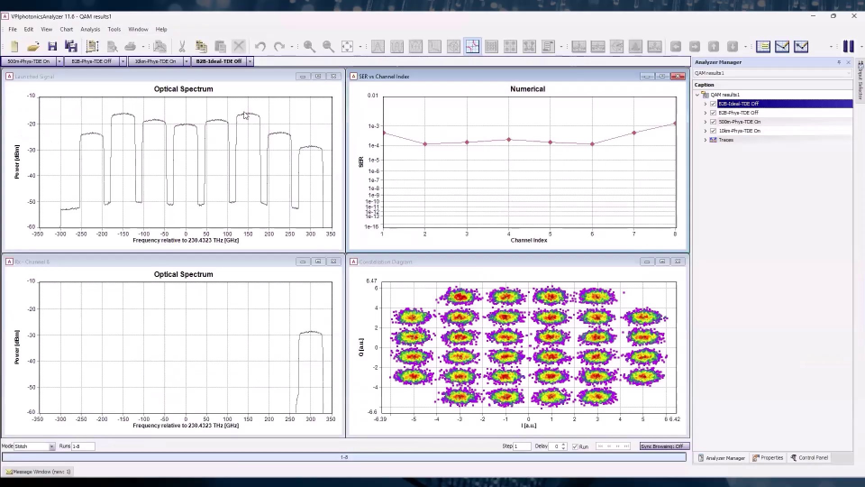
Task: Toggle the 10km-Phys-TDE On checkbox
Action: (x=713, y=131)
